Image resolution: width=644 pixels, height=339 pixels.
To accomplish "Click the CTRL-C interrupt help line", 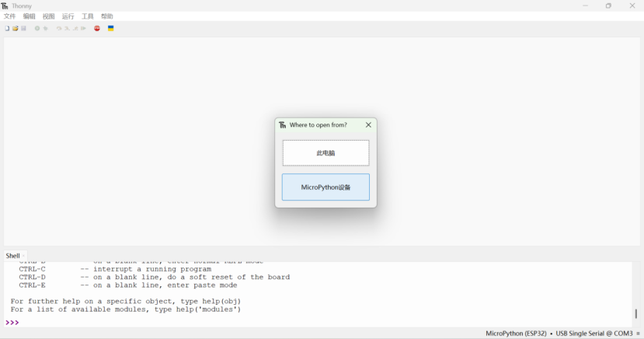I will click(115, 269).
